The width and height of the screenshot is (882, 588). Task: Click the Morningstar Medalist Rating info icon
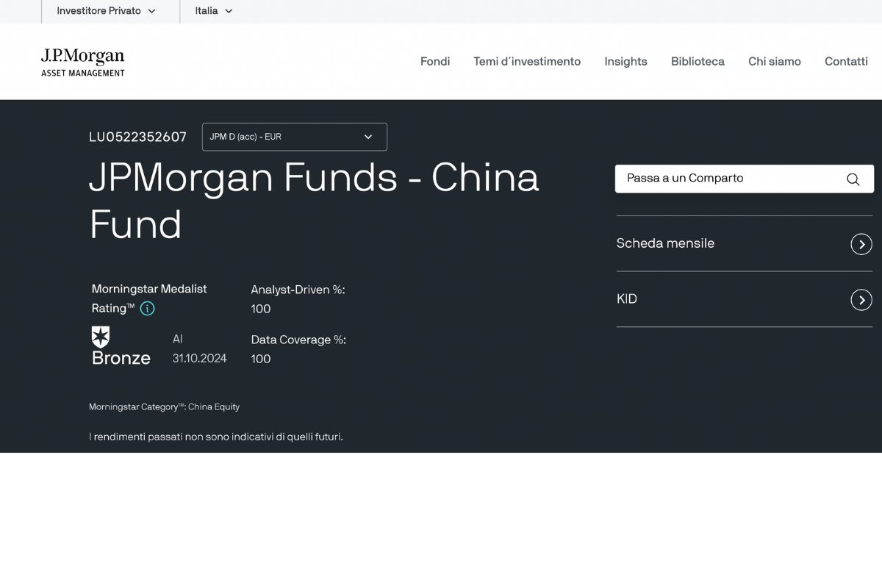click(148, 309)
